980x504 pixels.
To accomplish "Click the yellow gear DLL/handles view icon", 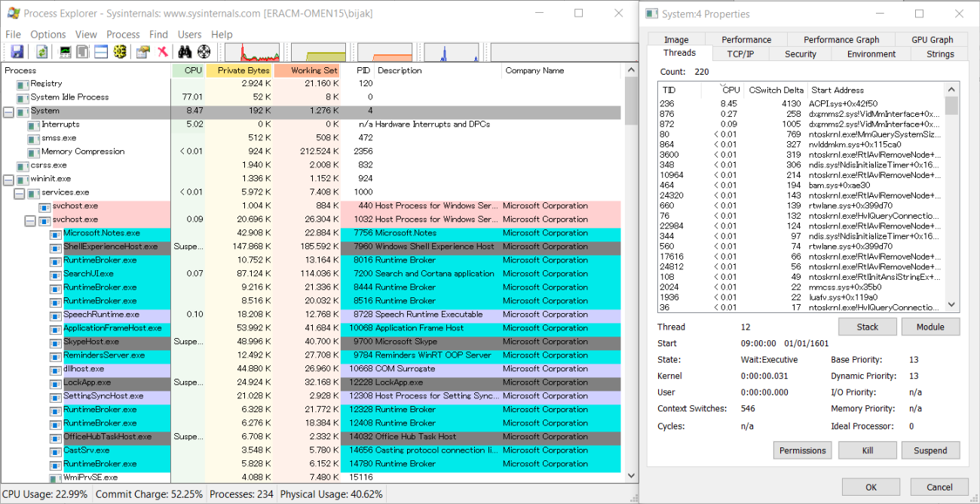I will (x=119, y=52).
